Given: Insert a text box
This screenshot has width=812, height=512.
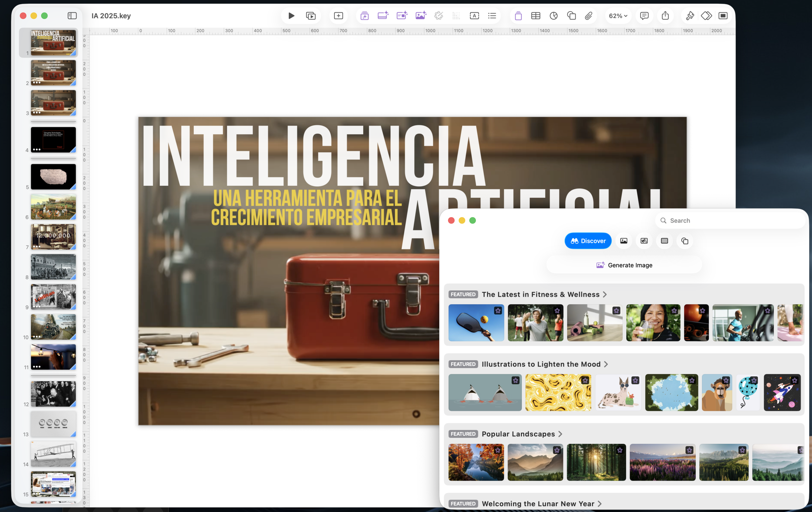Looking at the screenshot, I should (x=474, y=16).
